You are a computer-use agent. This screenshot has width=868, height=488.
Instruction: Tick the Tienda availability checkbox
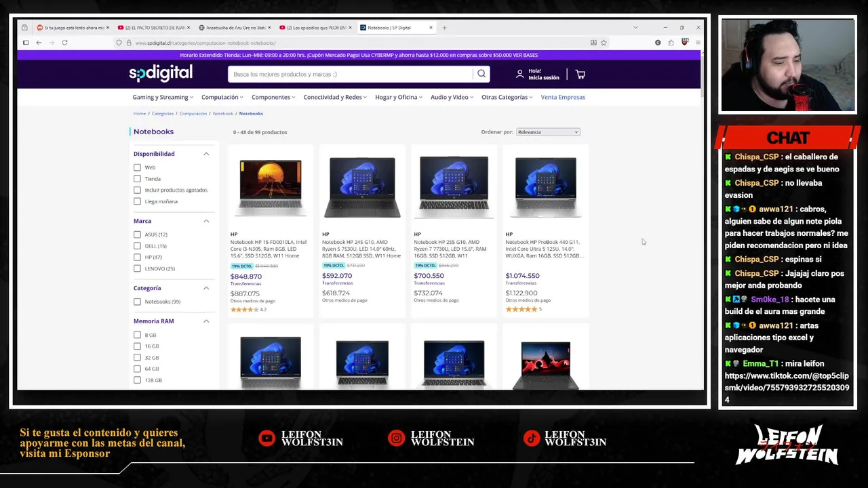tap(137, 179)
